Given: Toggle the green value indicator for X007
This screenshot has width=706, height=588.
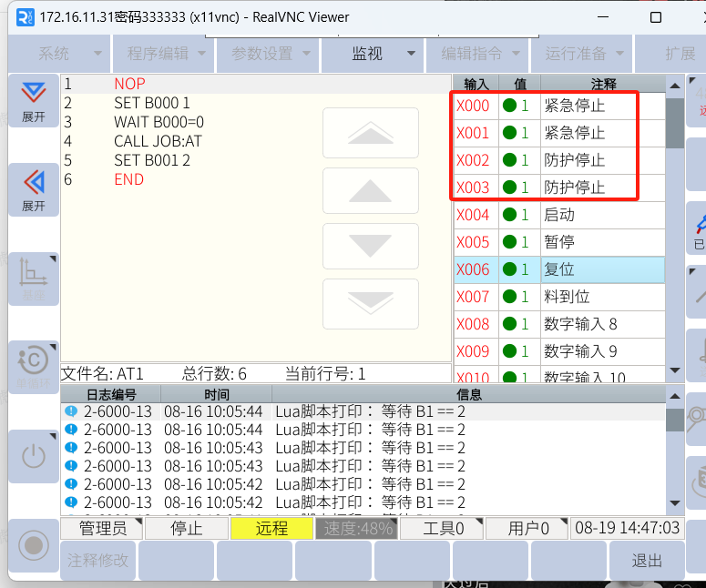Looking at the screenshot, I should (x=510, y=297).
